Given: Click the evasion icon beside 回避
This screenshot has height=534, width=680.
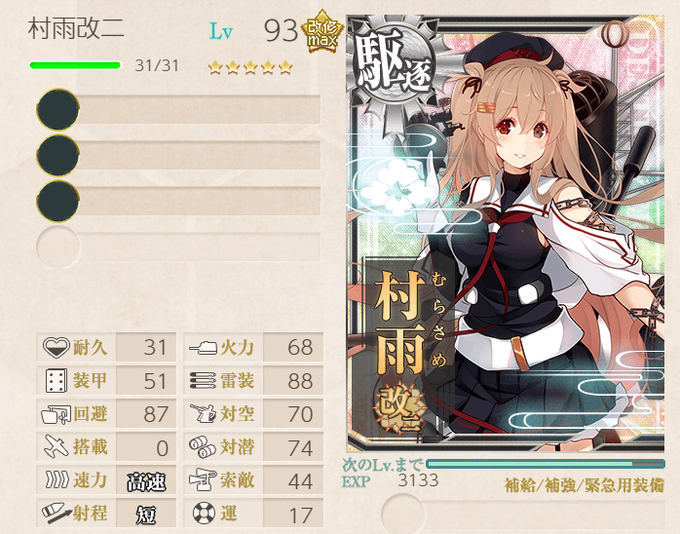Looking at the screenshot, I should click(x=56, y=414).
